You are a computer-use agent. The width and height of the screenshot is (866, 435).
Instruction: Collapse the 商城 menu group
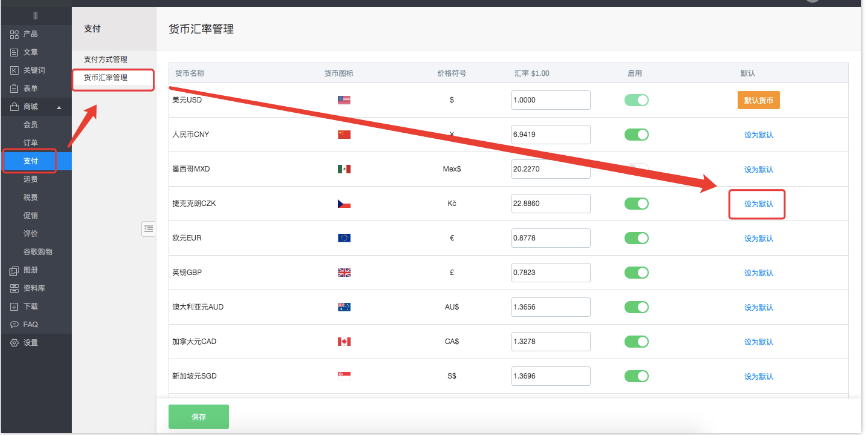point(58,107)
